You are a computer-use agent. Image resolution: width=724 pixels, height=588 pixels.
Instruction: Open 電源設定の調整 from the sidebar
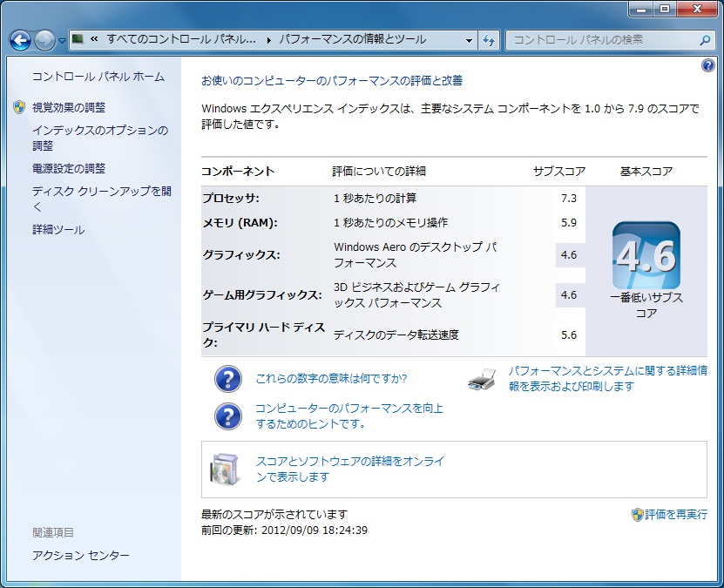[69, 168]
